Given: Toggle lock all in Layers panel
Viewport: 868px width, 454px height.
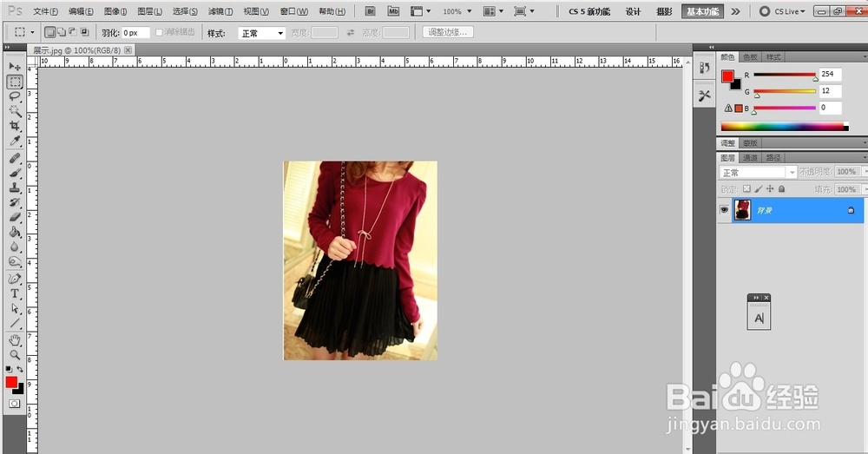Looking at the screenshot, I should click(782, 188).
